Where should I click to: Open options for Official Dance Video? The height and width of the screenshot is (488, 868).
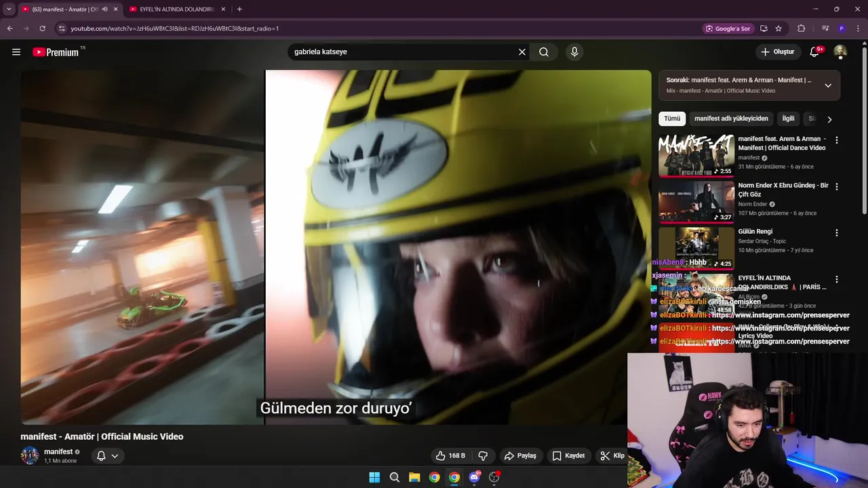pyautogui.click(x=836, y=140)
